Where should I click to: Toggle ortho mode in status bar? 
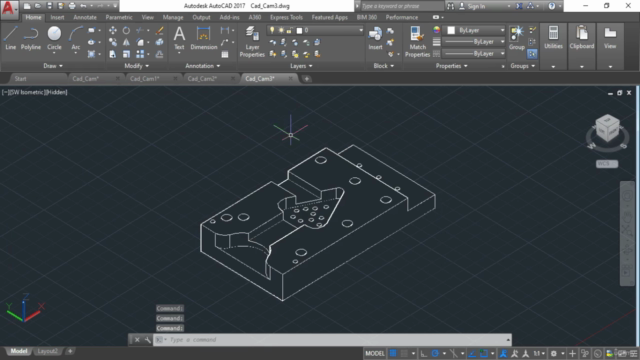[424, 353]
